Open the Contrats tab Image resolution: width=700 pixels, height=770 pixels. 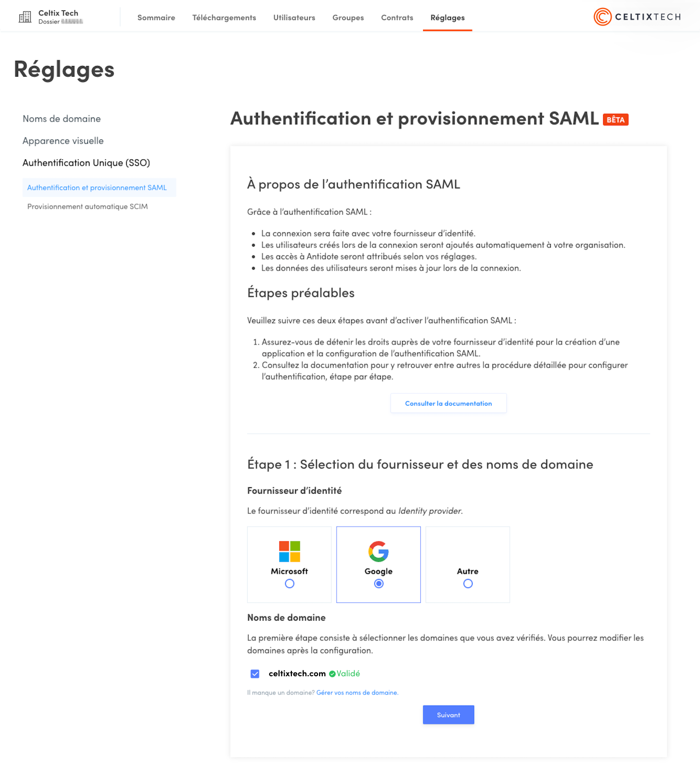[397, 18]
